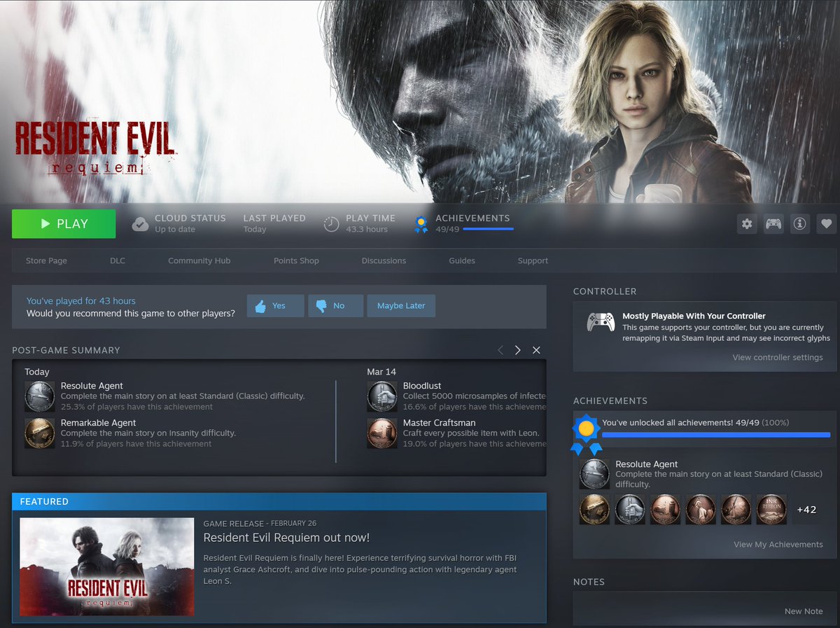Click silver fist achievement badge in row

[630, 510]
